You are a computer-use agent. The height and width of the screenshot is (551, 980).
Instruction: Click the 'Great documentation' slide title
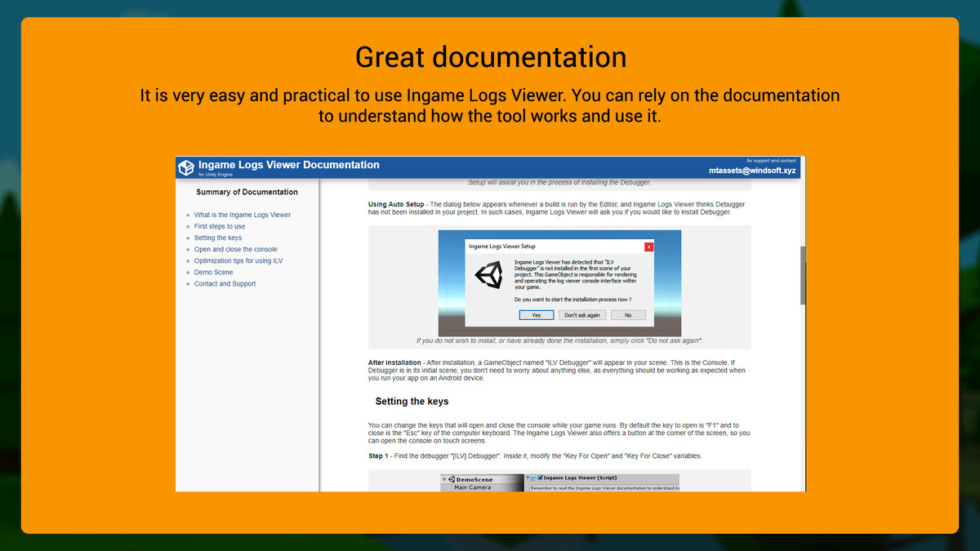[x=491, y=56]
